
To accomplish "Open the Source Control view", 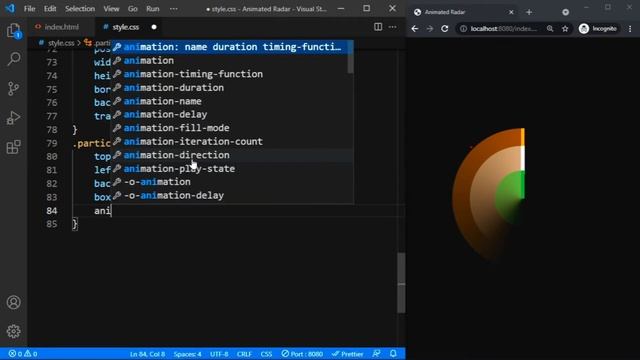I will coord(13,89).
